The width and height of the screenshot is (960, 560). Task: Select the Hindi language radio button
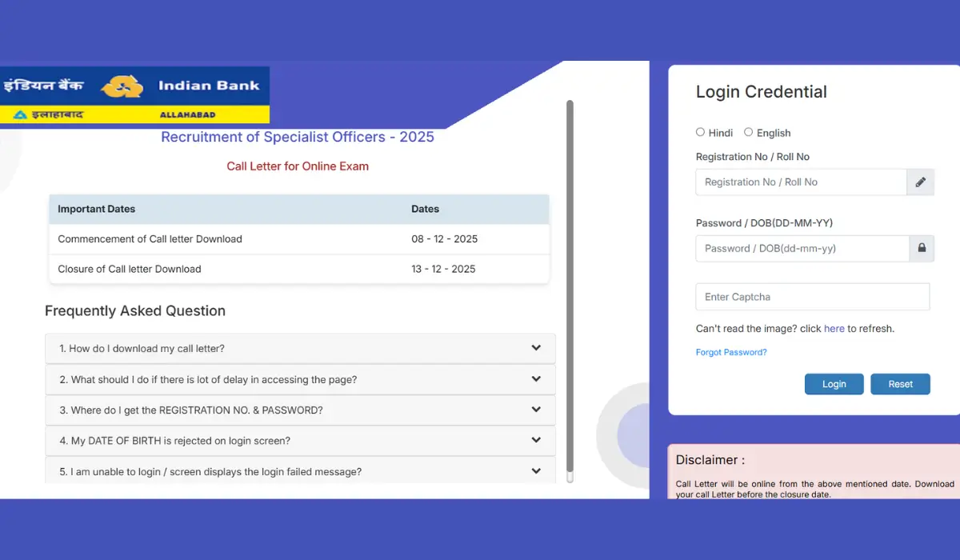(x=700, y=132)
